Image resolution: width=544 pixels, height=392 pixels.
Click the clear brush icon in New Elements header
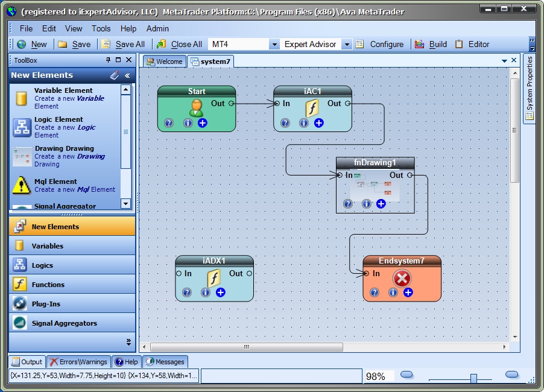coord(115,75)
